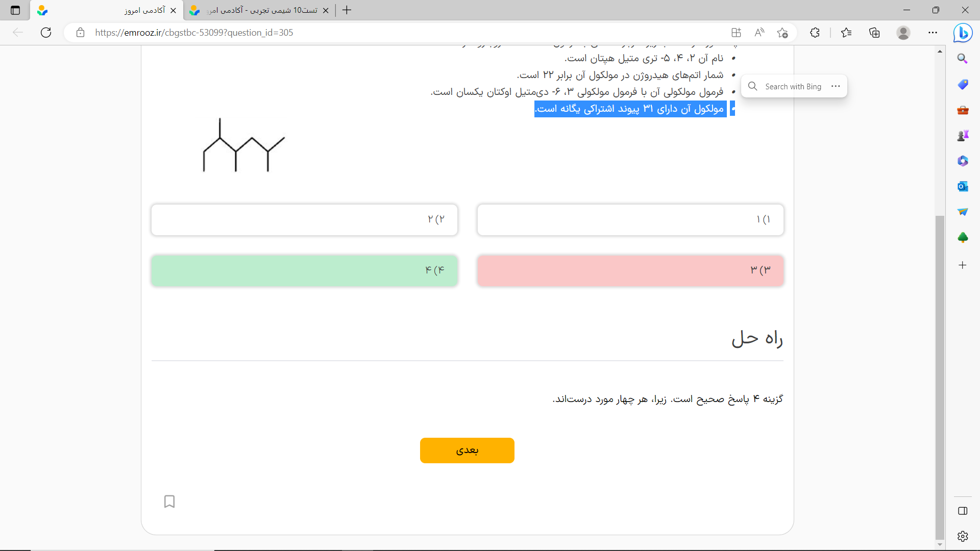Screen dimensions: 980x551
Task: Click the orange بعدی button
Action: coord(467,450)
